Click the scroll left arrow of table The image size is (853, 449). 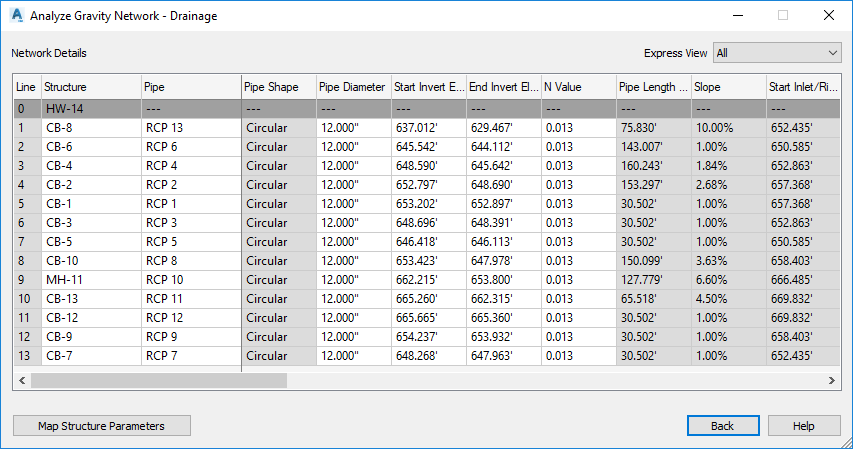pyautogui.click(x=22, y=380)
